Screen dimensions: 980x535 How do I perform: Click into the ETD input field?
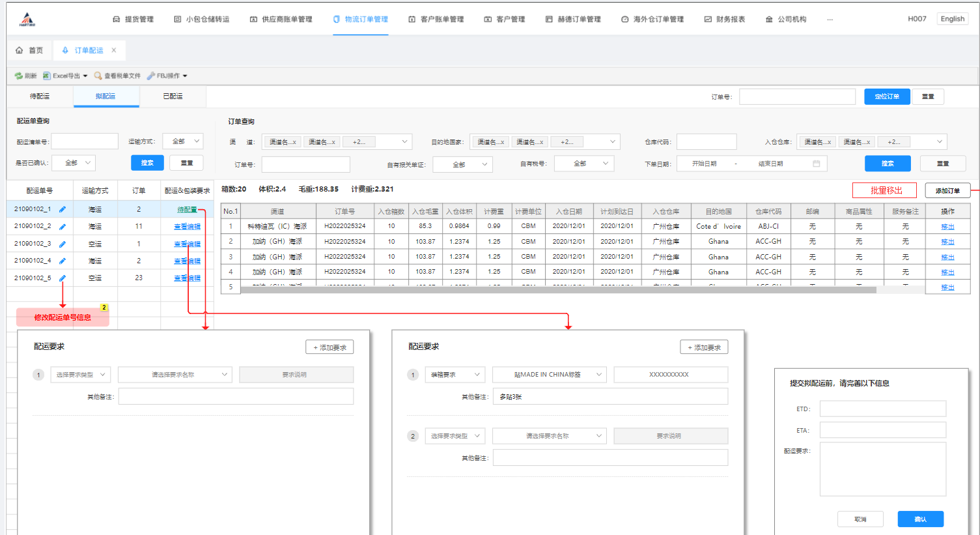click(882, 409)
